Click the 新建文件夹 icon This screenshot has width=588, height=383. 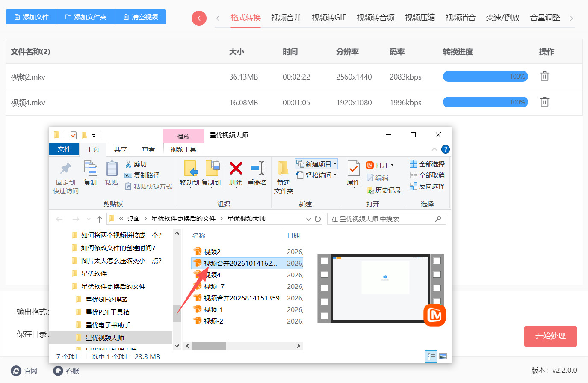[283, 168]
